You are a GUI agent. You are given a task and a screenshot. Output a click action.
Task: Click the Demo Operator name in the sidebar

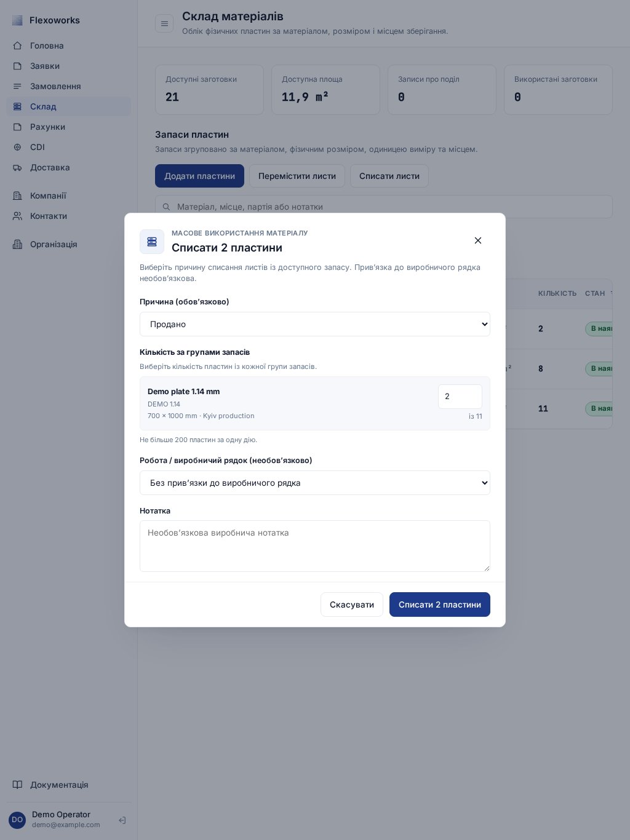61,814
